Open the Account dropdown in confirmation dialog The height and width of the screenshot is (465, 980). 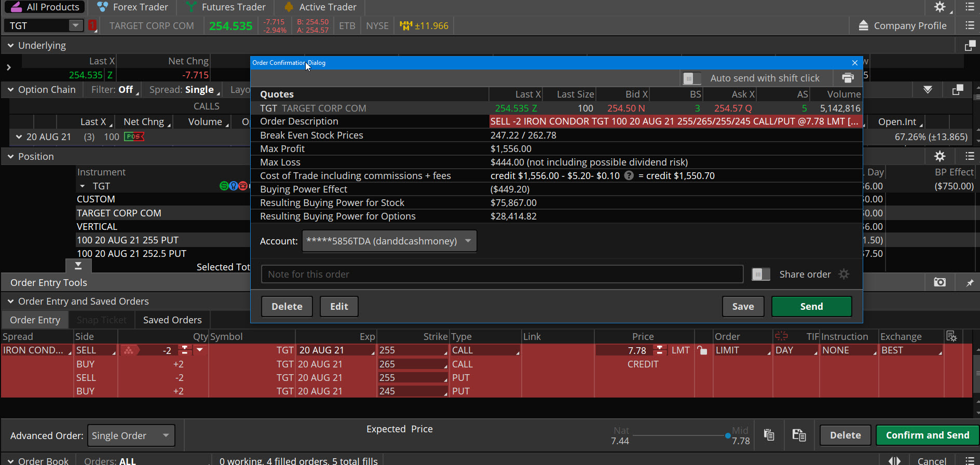(x=389, y=241)
